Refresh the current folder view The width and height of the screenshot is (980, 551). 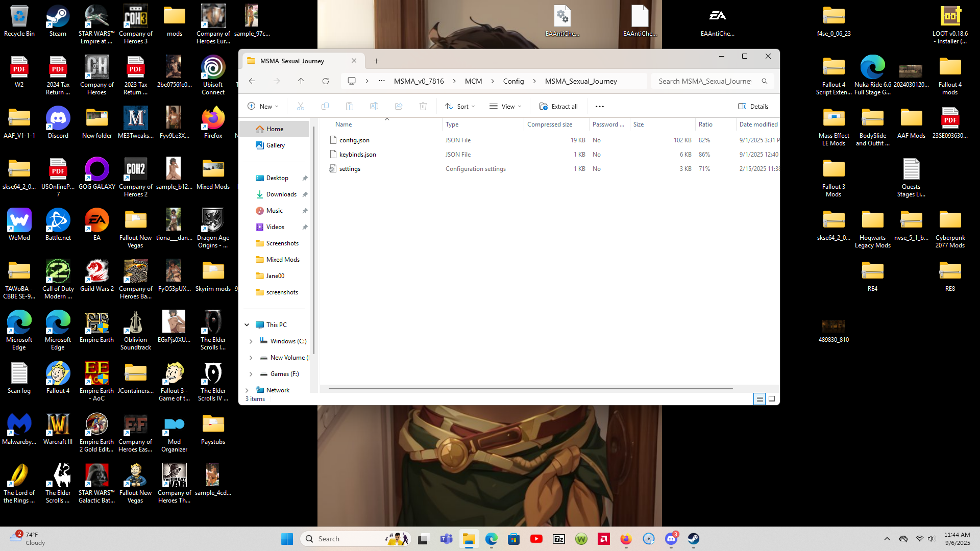tap(326, 81)
